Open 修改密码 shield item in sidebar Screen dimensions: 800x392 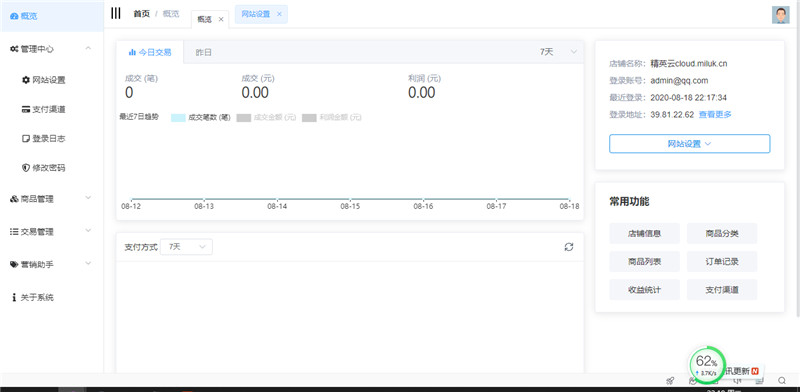click(43, 168)
